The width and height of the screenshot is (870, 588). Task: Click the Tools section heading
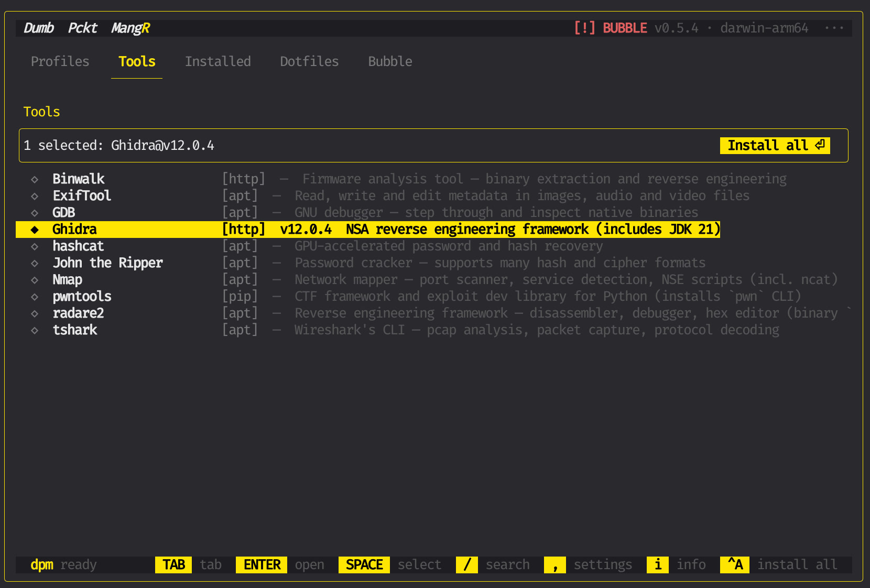coord(41,112)
